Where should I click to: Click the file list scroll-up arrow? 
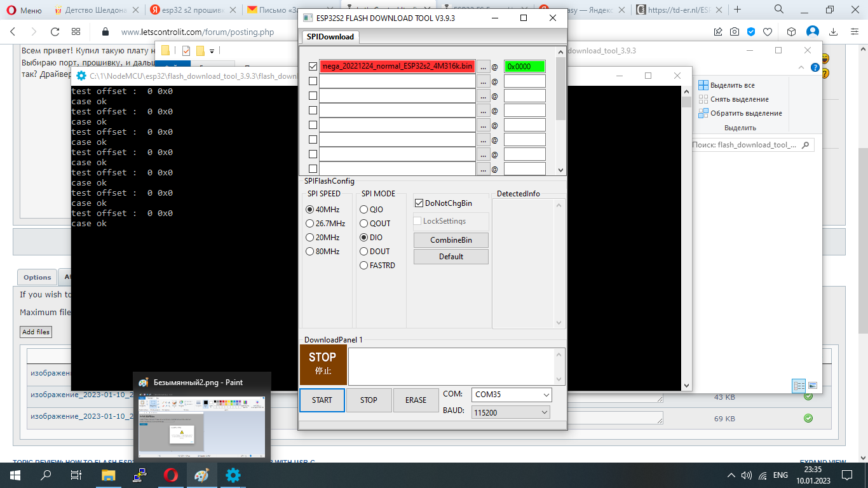[560, 52]
